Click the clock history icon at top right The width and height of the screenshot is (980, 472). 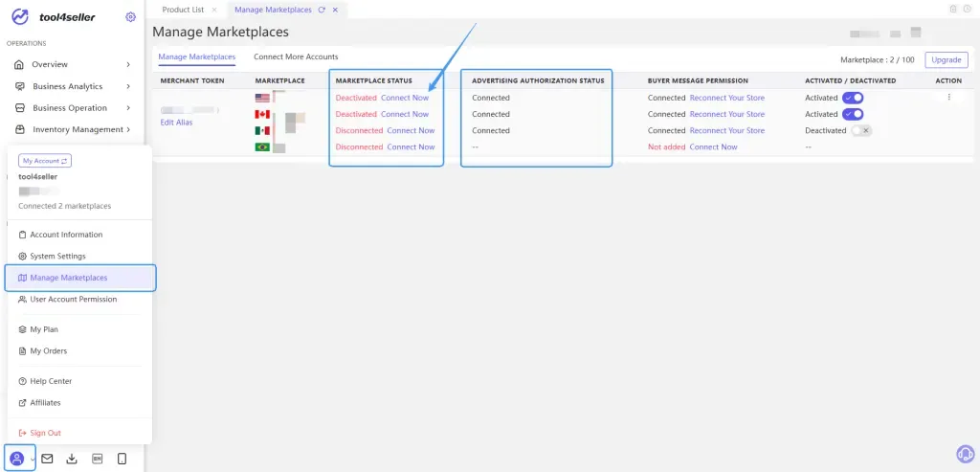968,9
